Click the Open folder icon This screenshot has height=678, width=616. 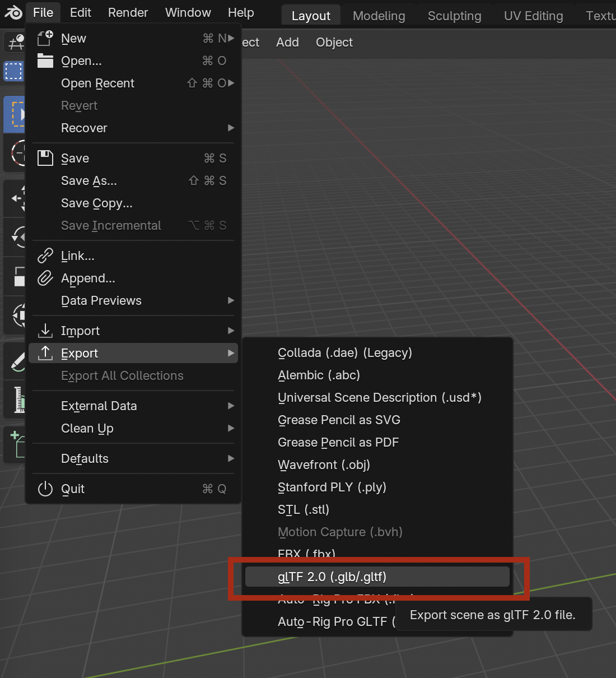click(x=45, y=61)
